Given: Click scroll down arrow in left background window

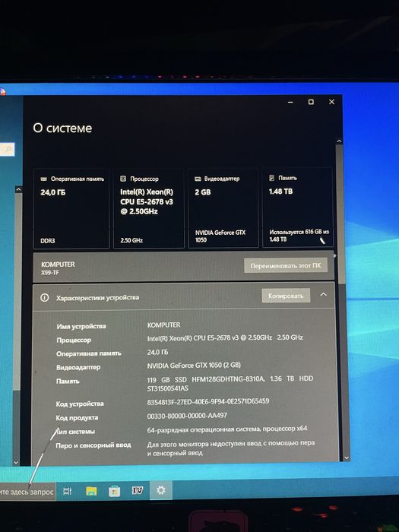Looking at the screenshot, I should coord(16,462).
